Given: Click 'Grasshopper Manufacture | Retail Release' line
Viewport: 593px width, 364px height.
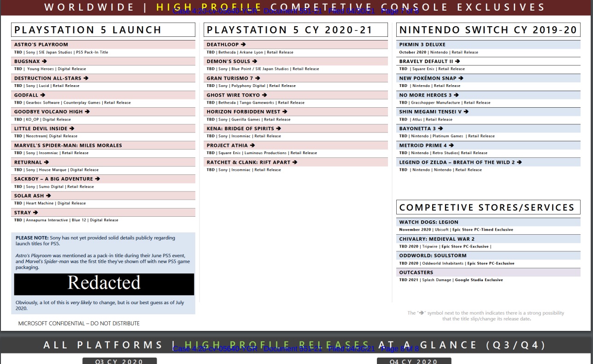Looking at the screenshot, I should click(445, 103).
